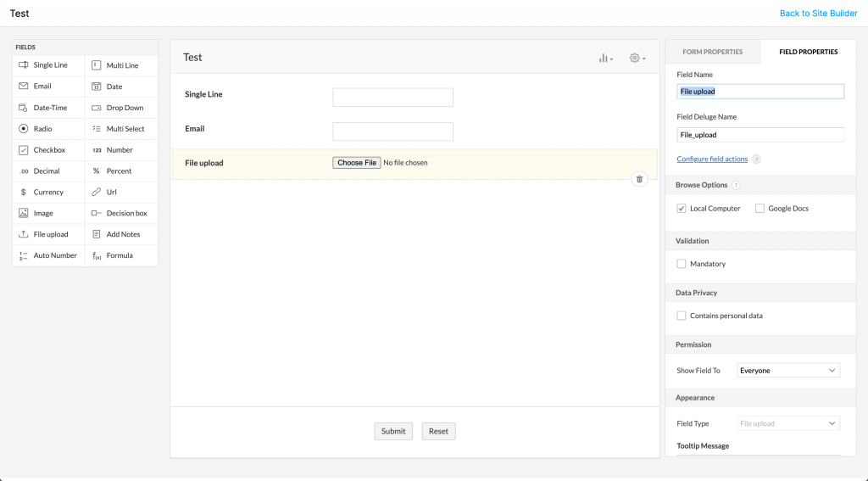Image resolution: width=868 pixels, height=481 pixels.
Task: Open the settings gear menu in form header
Action: [x=637, y=58]
